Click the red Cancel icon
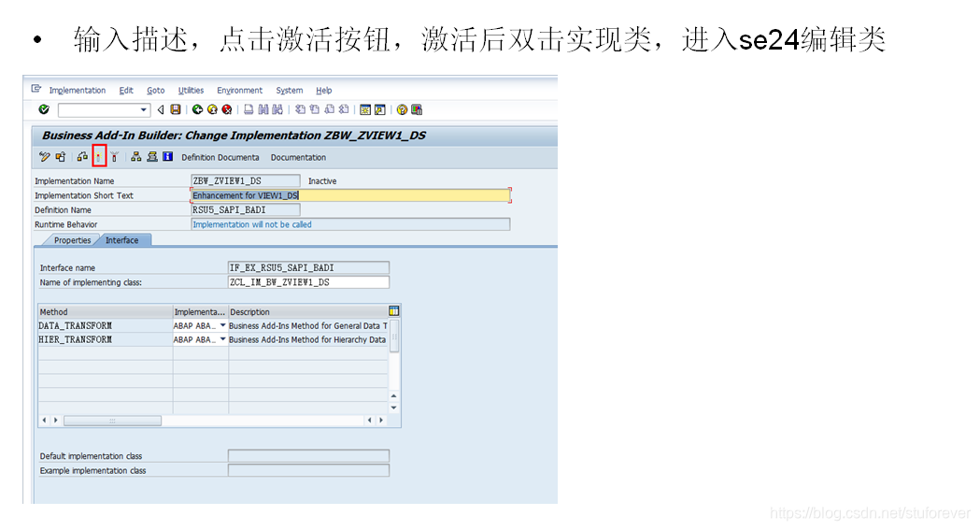980x530 pixels. [227, 109]
